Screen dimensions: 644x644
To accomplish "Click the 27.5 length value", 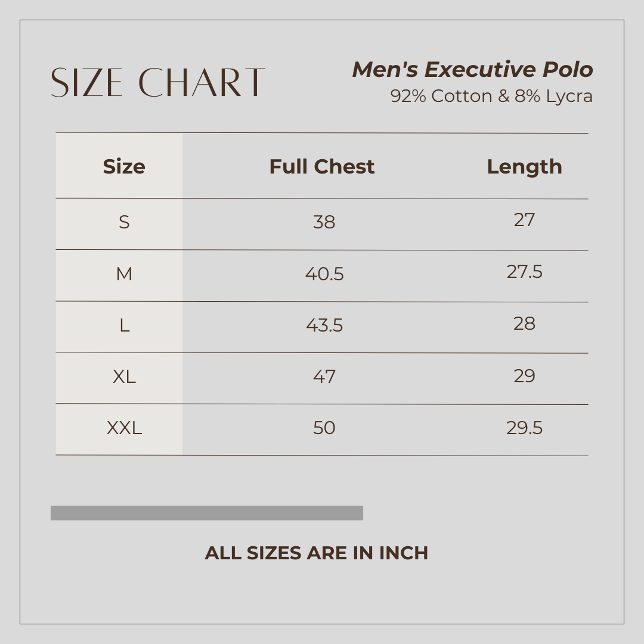I will click(524, 272).
